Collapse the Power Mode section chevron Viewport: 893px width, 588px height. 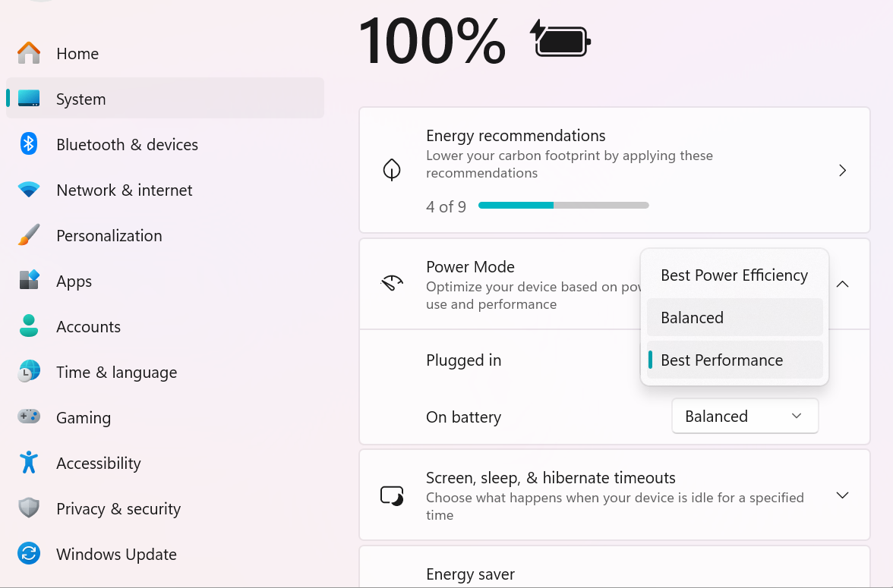[x=842, y=284]
